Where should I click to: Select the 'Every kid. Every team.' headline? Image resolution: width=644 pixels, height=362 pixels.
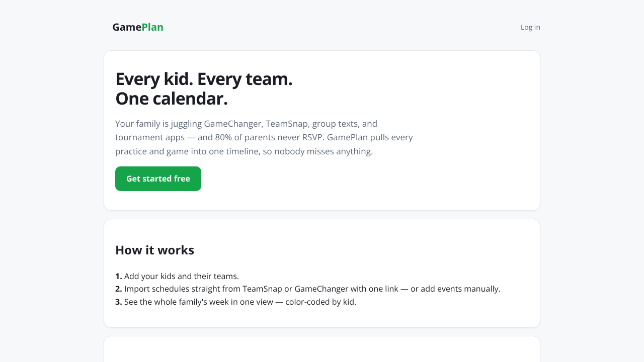204,79
